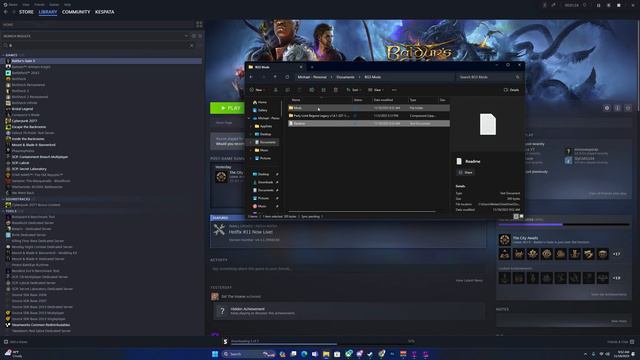Open the See more (...) menu in Explorer

(394, 90)
